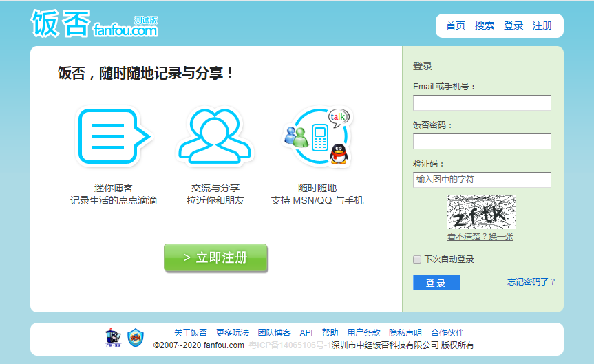
Task: Click the 验证码 captcha input field
Action: [482, 180]
